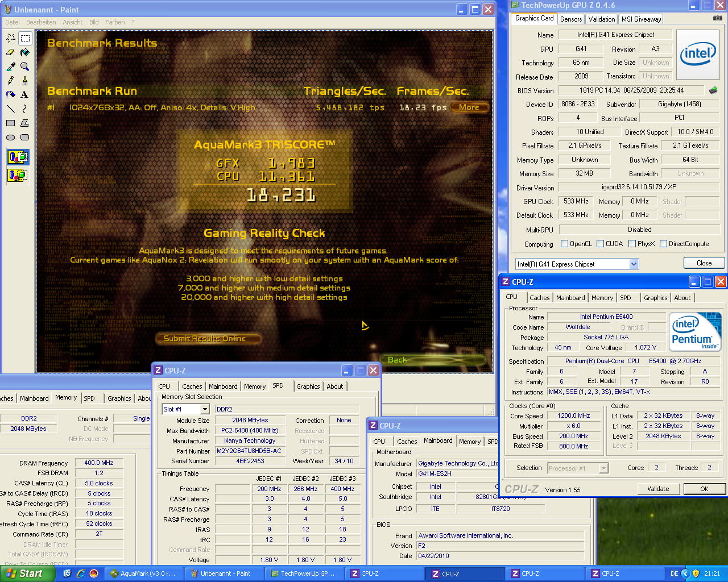The height and width of the screenshot is (582, 728).
Task: Click the GPU-Z screenshot camera icon
Action: [717, 18]
